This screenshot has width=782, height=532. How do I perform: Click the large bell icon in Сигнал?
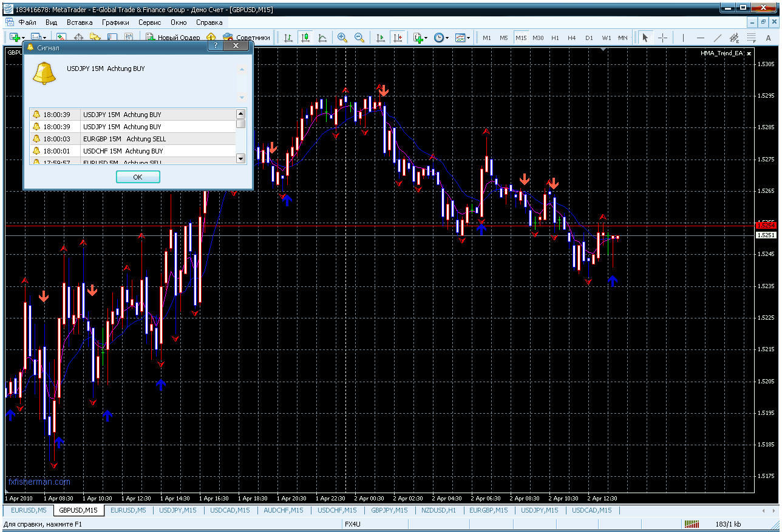click(44, 73)
